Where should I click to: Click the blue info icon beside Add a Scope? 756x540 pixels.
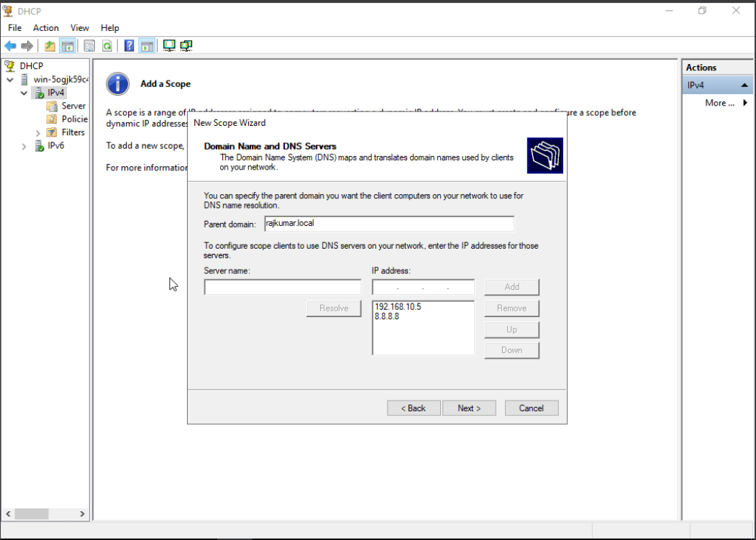(x=118, y=84)
